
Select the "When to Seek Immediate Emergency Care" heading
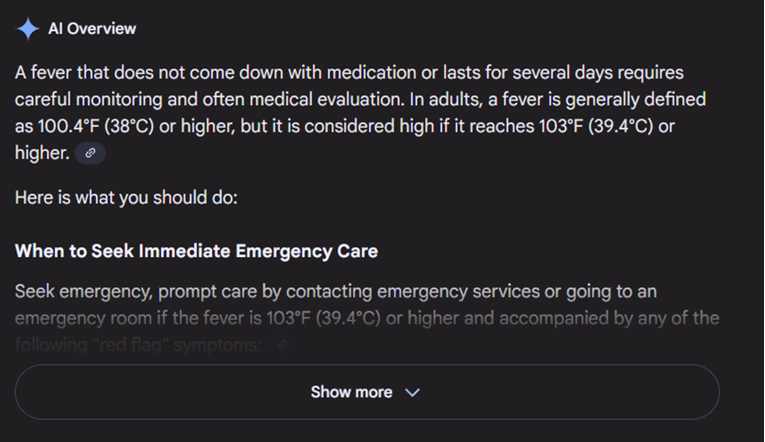click(196, 251)
